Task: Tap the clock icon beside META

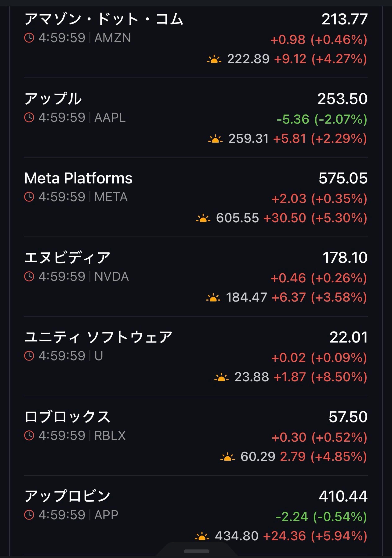Action: 29,197
